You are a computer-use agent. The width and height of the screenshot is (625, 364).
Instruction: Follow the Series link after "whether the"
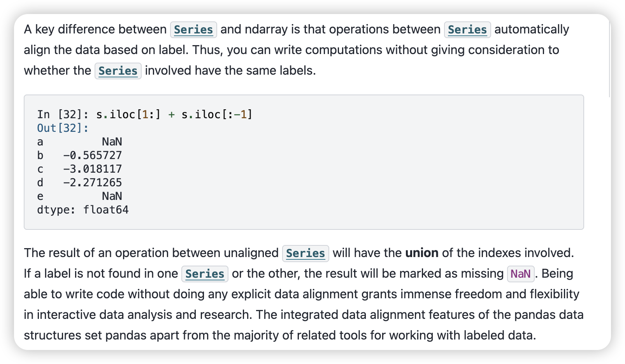pos(118,71)
